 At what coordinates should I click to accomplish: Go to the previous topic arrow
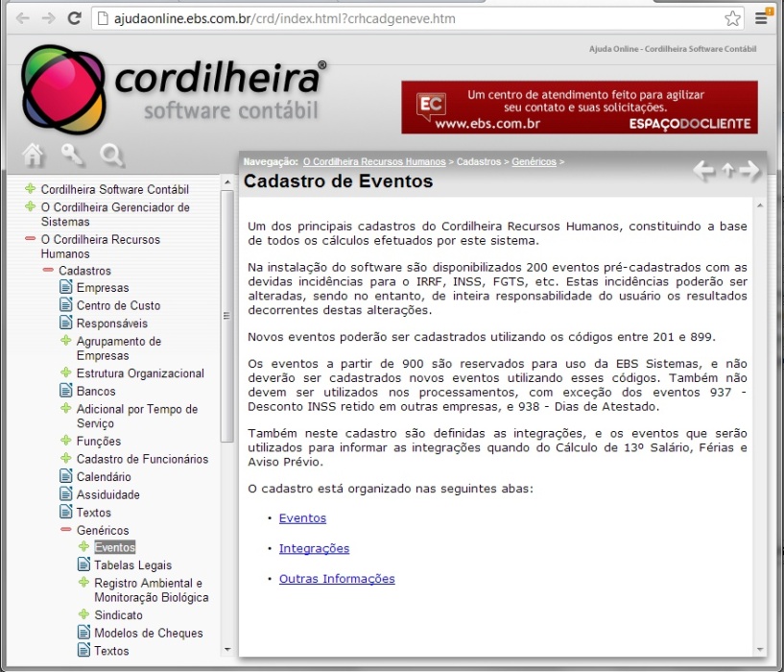(704, 171)
